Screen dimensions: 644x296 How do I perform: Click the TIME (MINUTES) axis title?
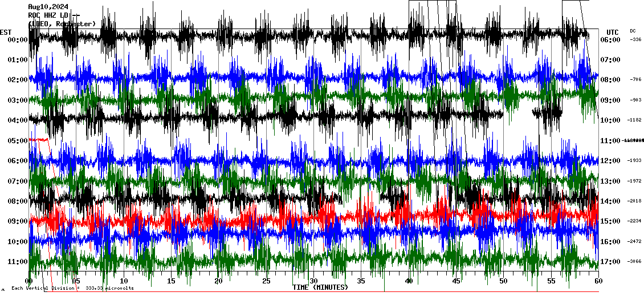point(320,287)
